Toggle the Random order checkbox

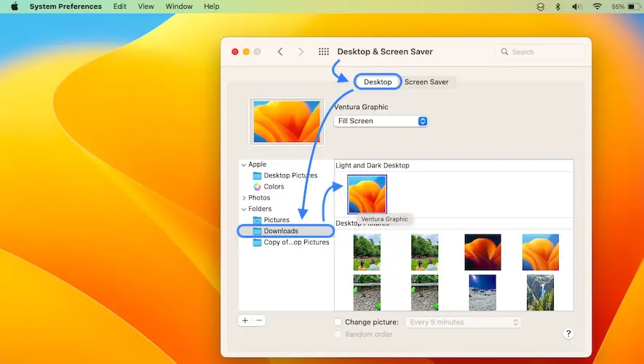pyautogui.click(x=338, y=334)
